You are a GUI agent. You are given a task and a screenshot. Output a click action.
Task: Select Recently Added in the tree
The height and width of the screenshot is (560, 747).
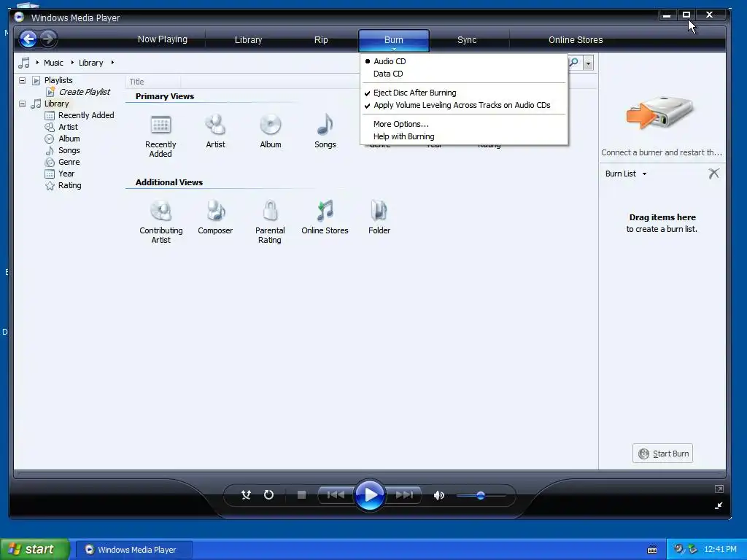tap(86, 114)
